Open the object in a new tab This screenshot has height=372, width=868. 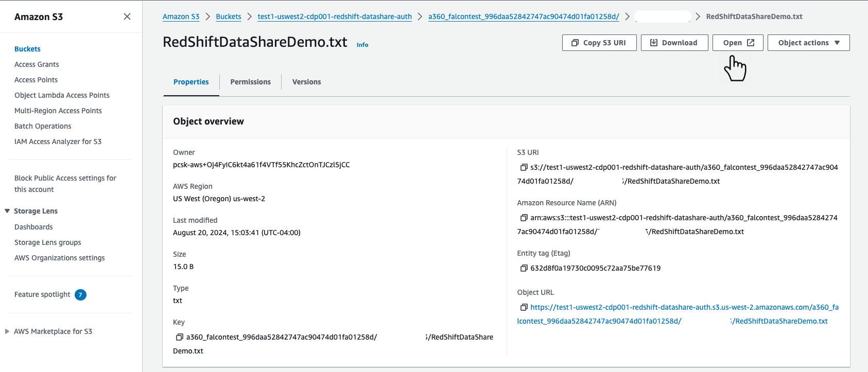(x=738, y=43)
